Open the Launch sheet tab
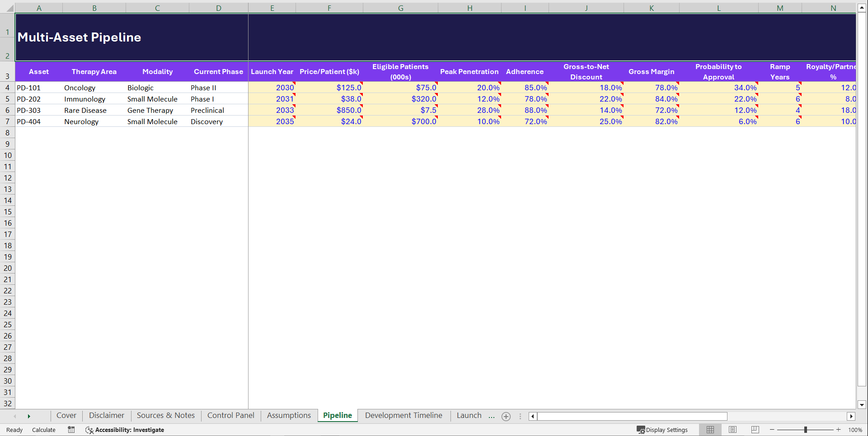Image resolution: width=868 pixels, height=436 pixels. (469, 415)
